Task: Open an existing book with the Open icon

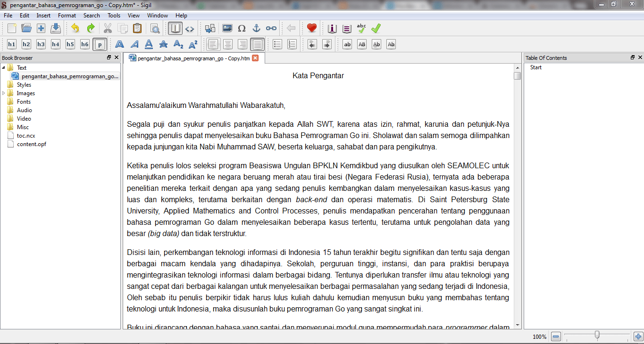Action: (26, 28)
